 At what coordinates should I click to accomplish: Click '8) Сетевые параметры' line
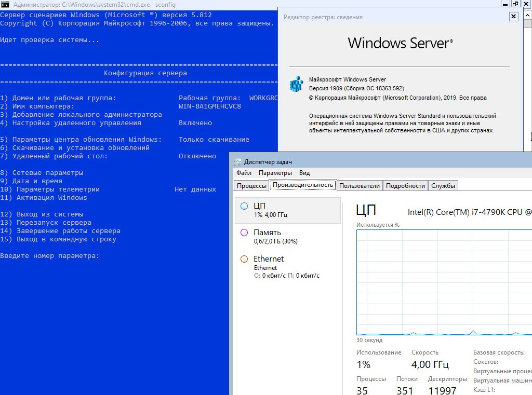pyautogui.click(x=42, y=173)
